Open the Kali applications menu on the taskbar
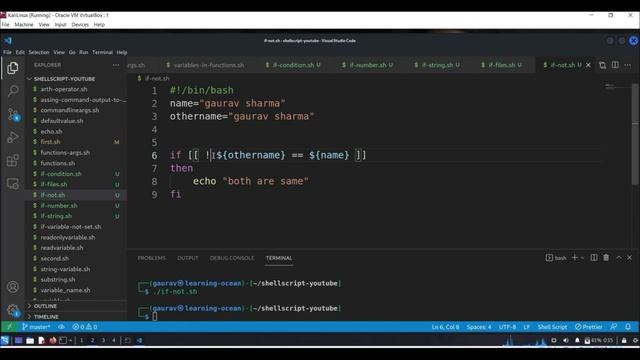The height and width of the screenshot is (360, 640). tap(5, 340)
